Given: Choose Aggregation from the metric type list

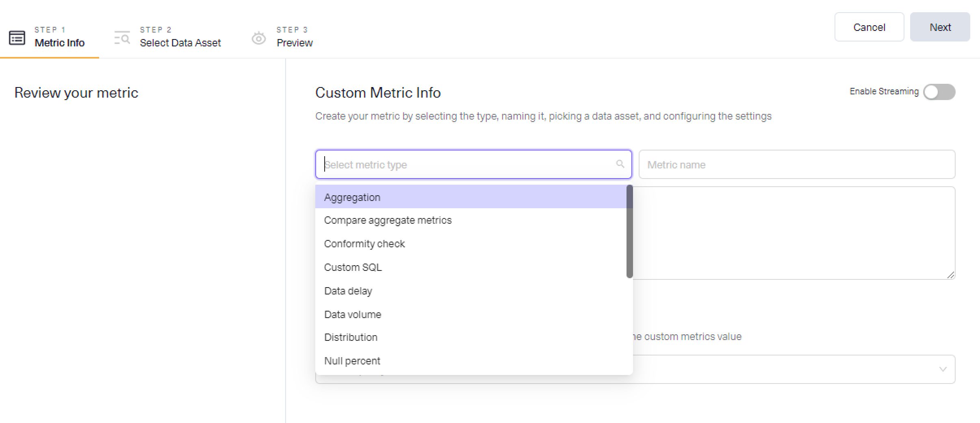Looking at the screenshot, I should click(x=352, y=197).
